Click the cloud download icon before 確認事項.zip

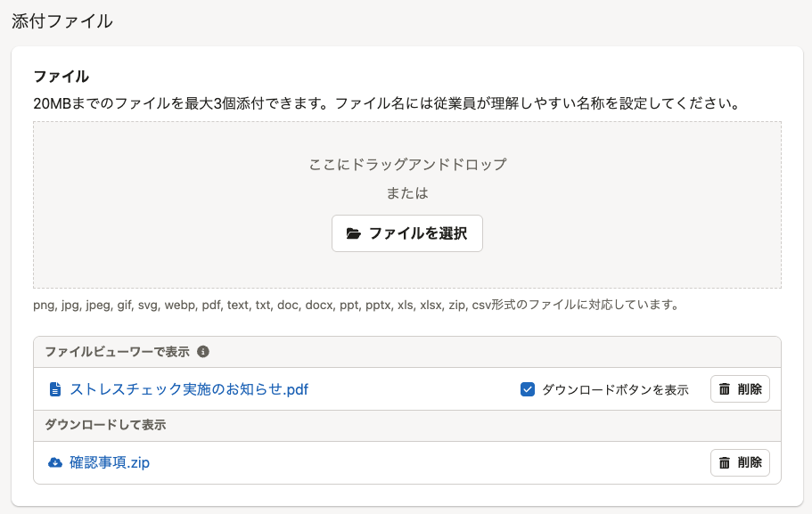(x=55, y=462)
